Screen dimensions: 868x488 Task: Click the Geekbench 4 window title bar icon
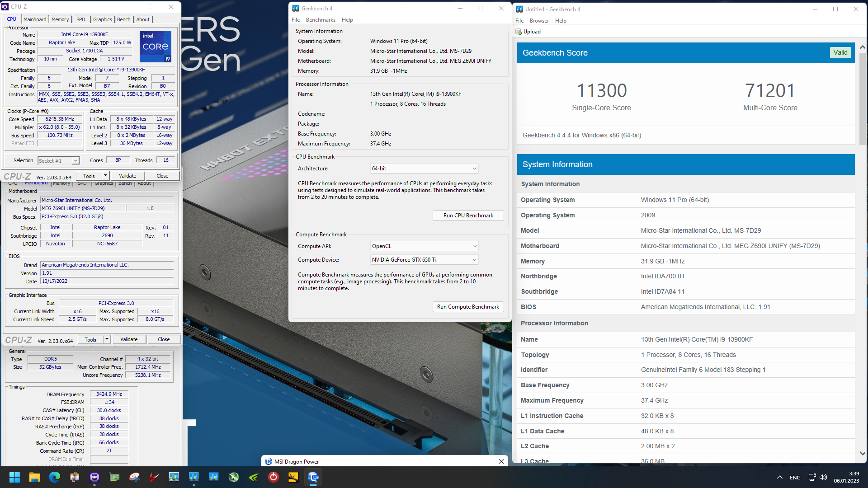point(296,9)
